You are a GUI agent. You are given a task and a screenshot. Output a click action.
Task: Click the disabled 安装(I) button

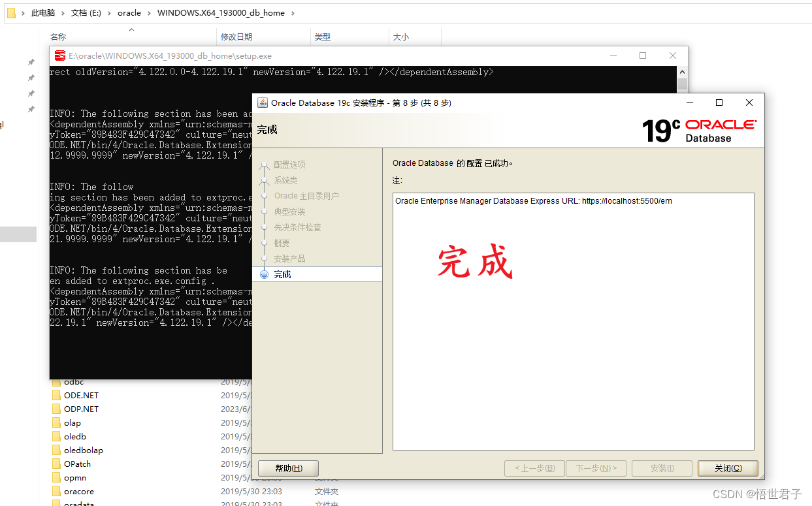coord(662,468)
